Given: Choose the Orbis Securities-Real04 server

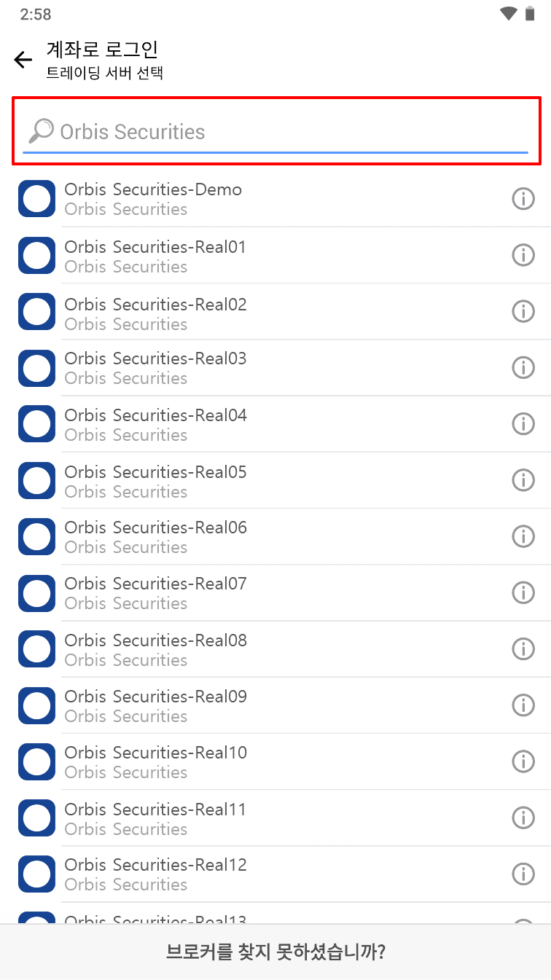Looking at the screenshot, I should pos(155,424).
